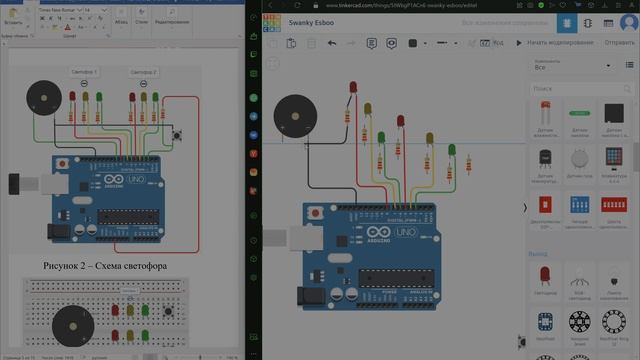Pick the blue DIP switch component
Screen dimensions: 640x360
[580, 210]
